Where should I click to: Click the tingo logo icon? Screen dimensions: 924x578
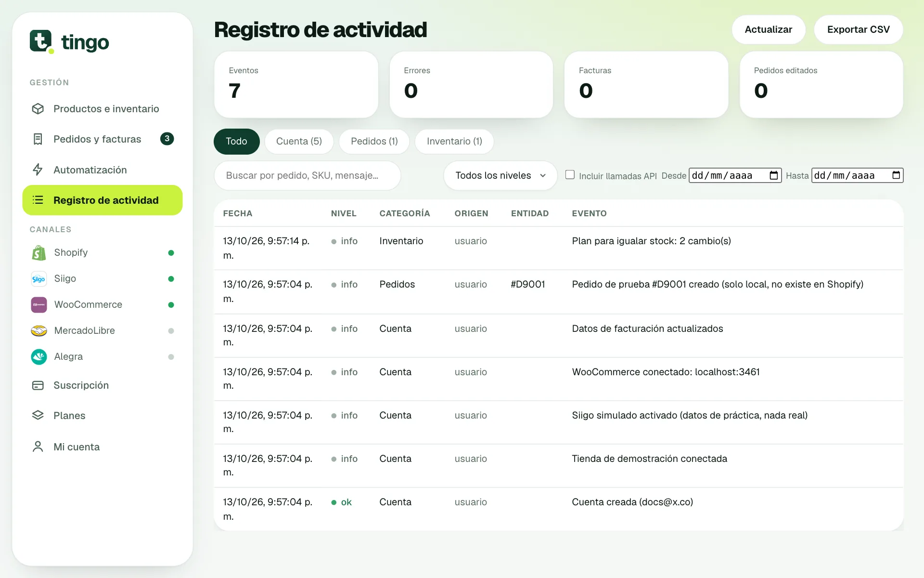pyautogui.click(x=41, y=41)
